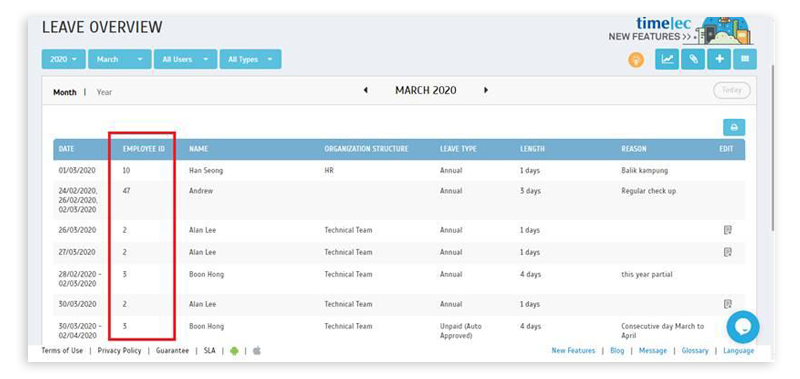Viewport: 800px width, 379px height.
Task: Click the Android app icon in footer
Action: point(234,351)
